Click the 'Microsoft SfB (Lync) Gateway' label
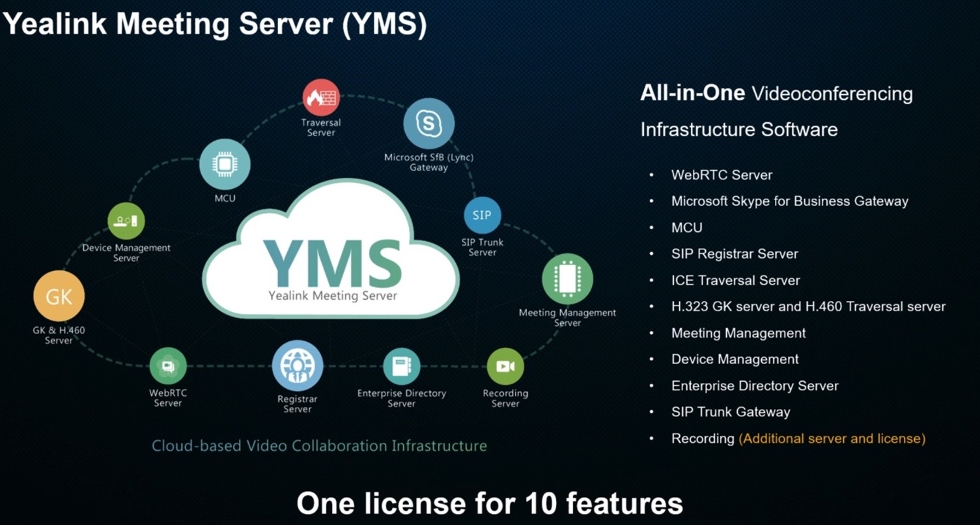 coord(428,162)
